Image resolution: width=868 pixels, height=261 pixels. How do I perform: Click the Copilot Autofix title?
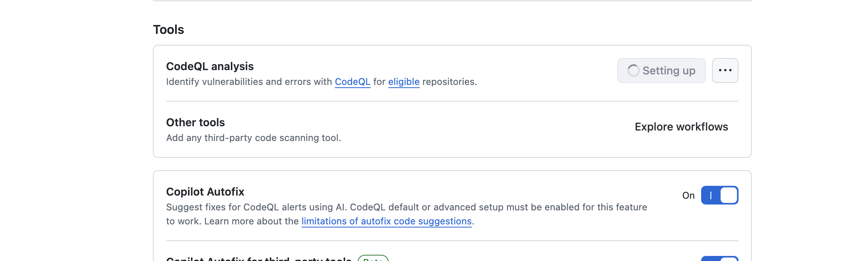(x=205, y=192)
